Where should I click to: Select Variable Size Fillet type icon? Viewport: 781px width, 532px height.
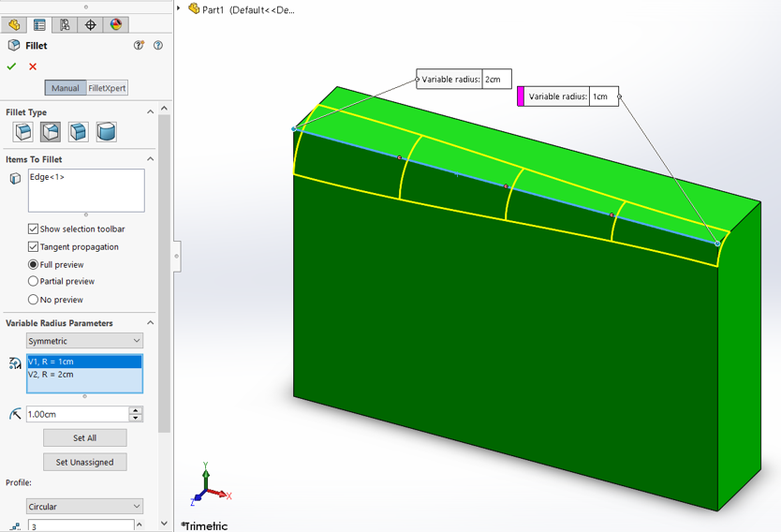51,132
